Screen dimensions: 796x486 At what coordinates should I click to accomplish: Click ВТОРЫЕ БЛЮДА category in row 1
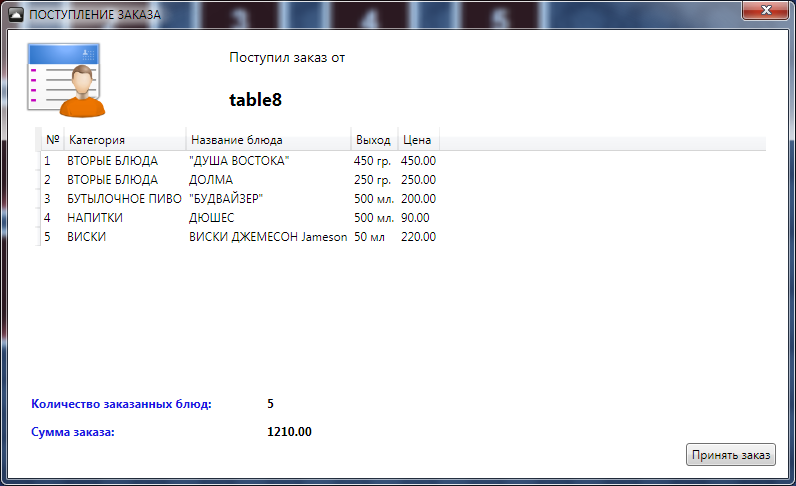112,161
